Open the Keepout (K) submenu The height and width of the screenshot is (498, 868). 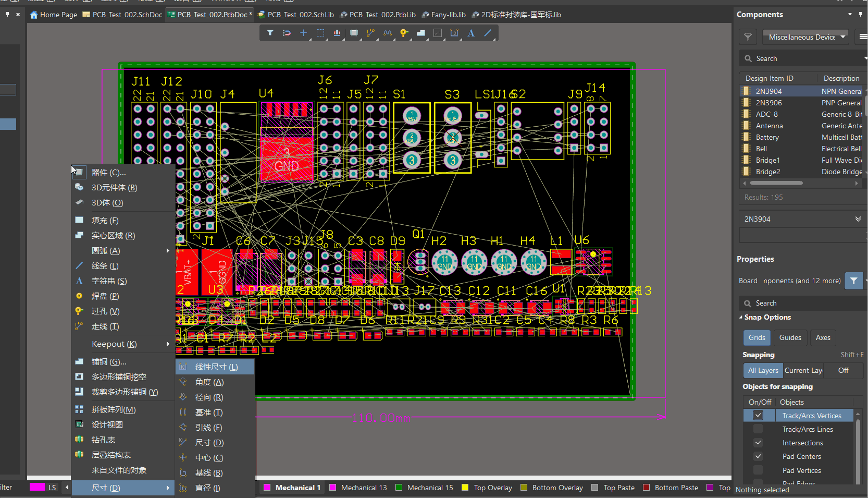coord(123,344)
